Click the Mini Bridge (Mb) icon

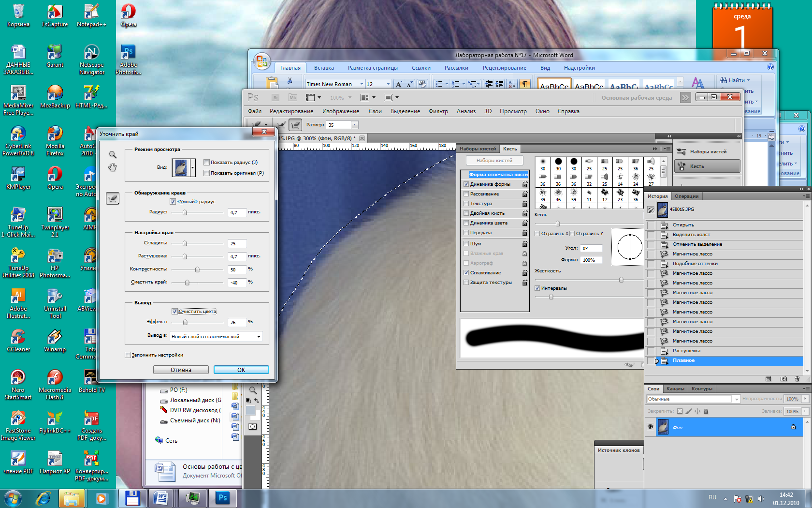pyautogui.click(x=293, y=97)
